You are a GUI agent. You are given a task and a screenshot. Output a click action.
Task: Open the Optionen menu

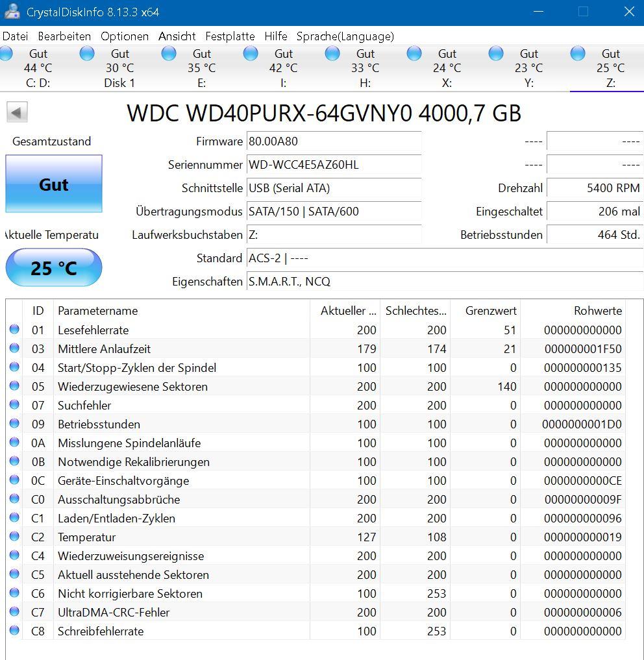tap(125, 36)
